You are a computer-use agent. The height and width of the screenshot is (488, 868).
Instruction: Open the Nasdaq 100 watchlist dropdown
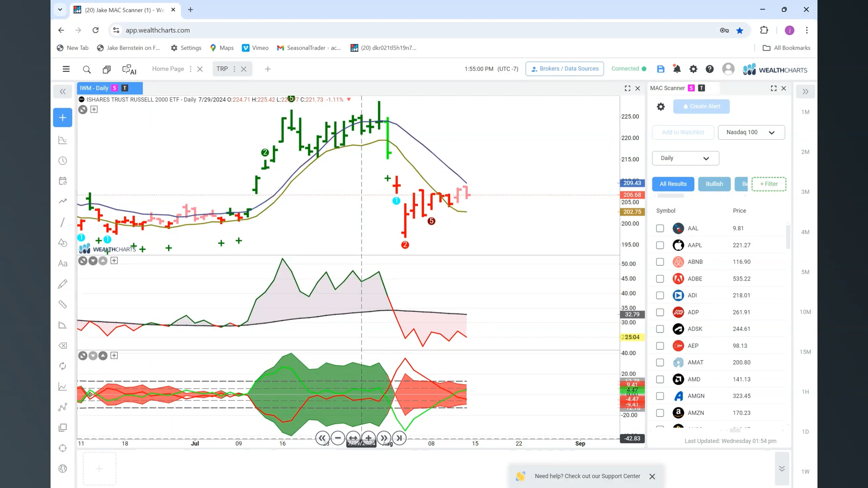coord(751,132)
